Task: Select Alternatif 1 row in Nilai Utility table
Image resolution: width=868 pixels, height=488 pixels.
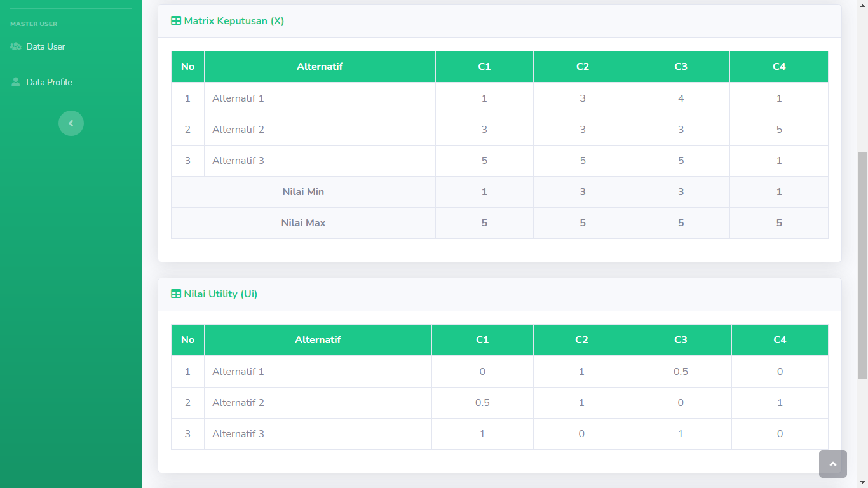Action: point(499,372)
